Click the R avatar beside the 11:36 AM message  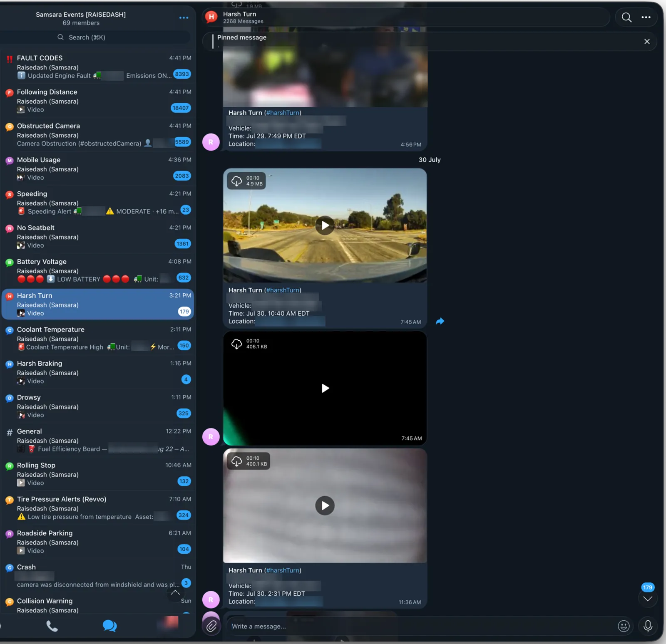pos(211,599)
